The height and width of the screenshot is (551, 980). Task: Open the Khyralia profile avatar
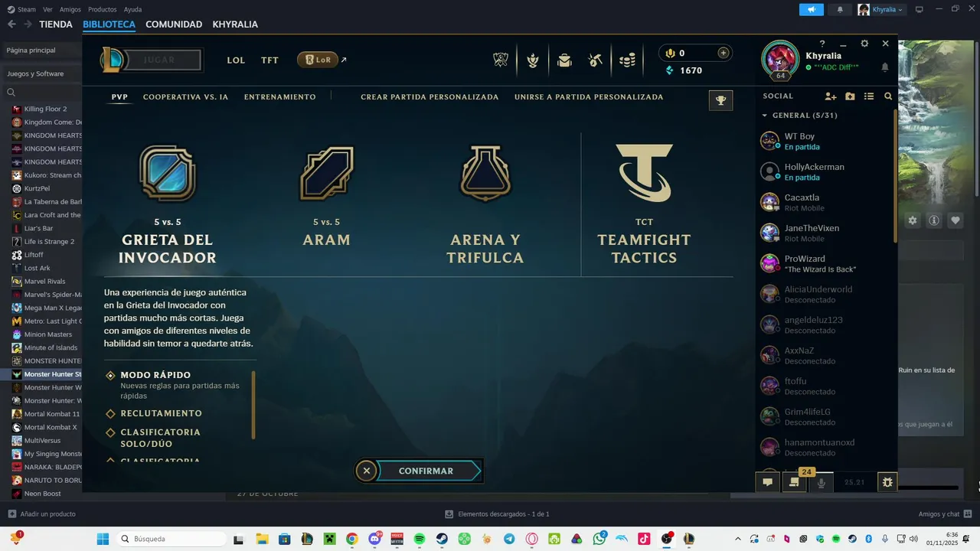[x=780, y=60]
